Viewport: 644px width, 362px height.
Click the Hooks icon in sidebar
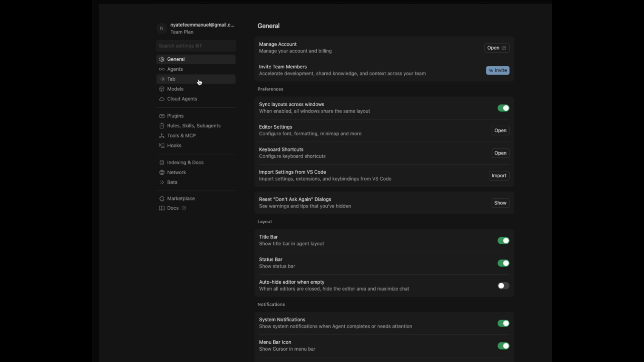162,145
